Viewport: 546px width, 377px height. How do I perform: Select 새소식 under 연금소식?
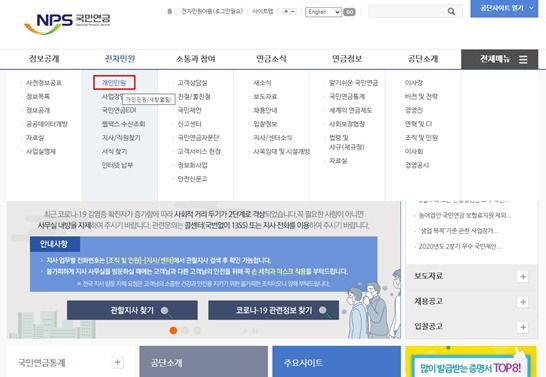(262, 83)
